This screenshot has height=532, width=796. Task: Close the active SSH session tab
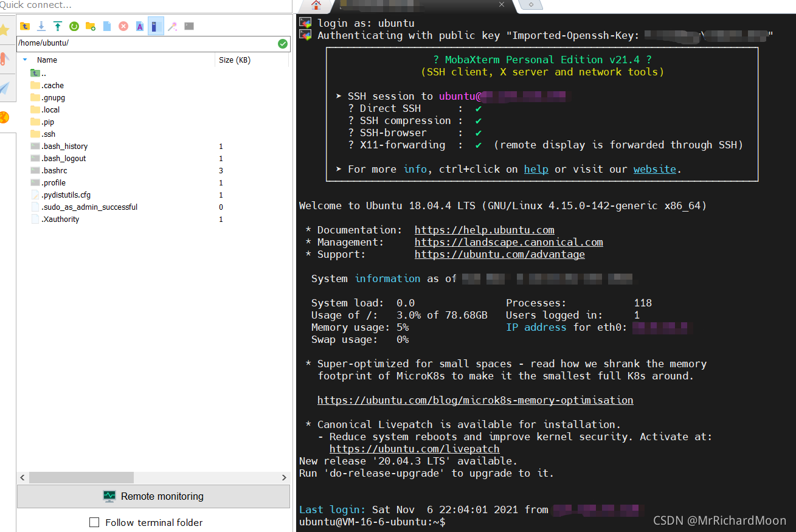502,5
